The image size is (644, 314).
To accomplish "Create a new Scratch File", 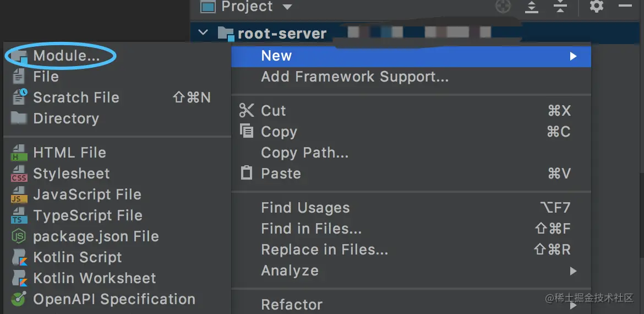I will pyautogui.click(x=75, y=98).
